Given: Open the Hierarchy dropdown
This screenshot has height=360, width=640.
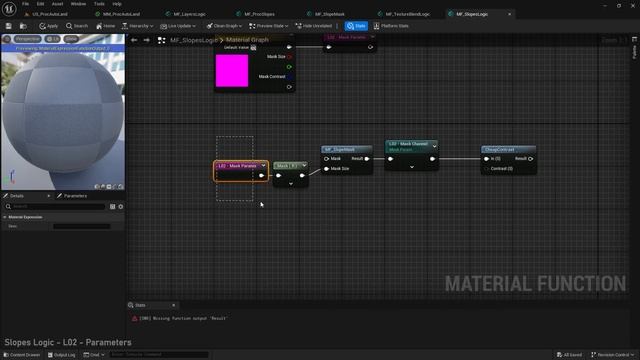Looking at the screenshot, I should pyautogui.click(x=138, y=26).
